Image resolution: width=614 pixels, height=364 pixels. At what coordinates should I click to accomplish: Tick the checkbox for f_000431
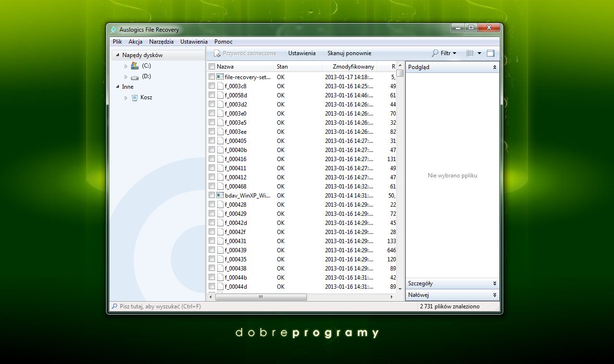tap(212, 241)
